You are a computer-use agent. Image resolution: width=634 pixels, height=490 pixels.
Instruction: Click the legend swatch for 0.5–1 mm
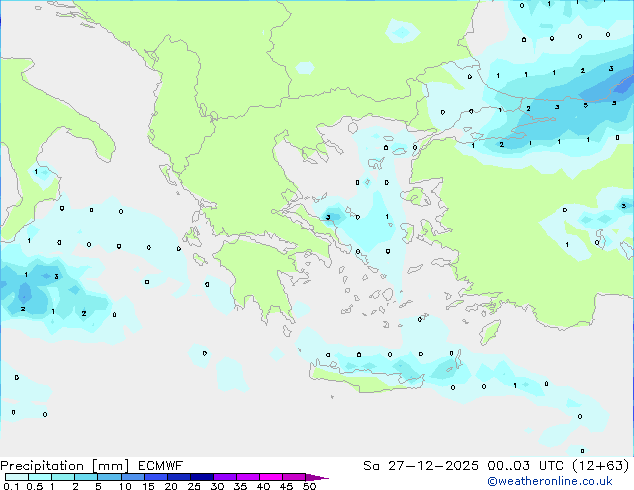[x=40, y=477]
